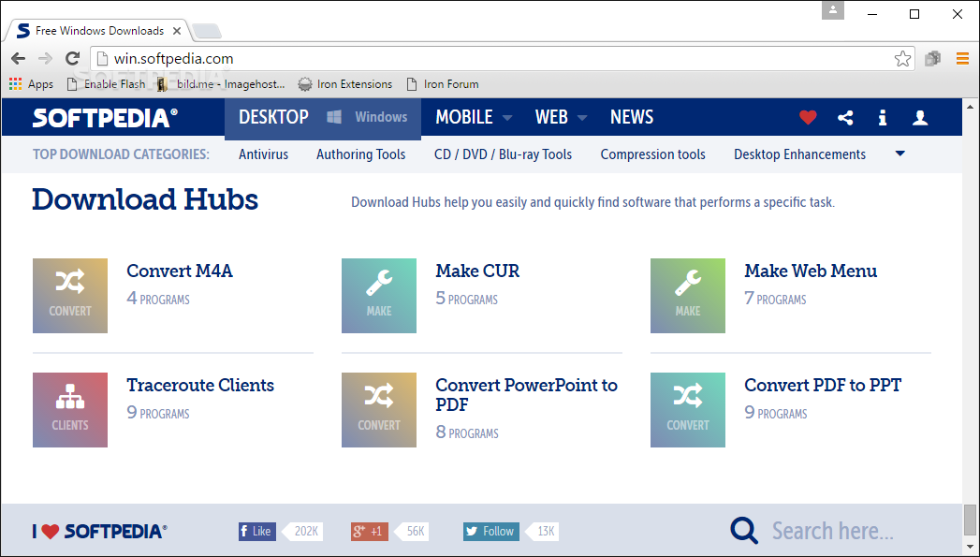The width and height of the screenshot is (980, 557).
Task: Open the Desktop Enhancements category
Action: click(800, 154)
